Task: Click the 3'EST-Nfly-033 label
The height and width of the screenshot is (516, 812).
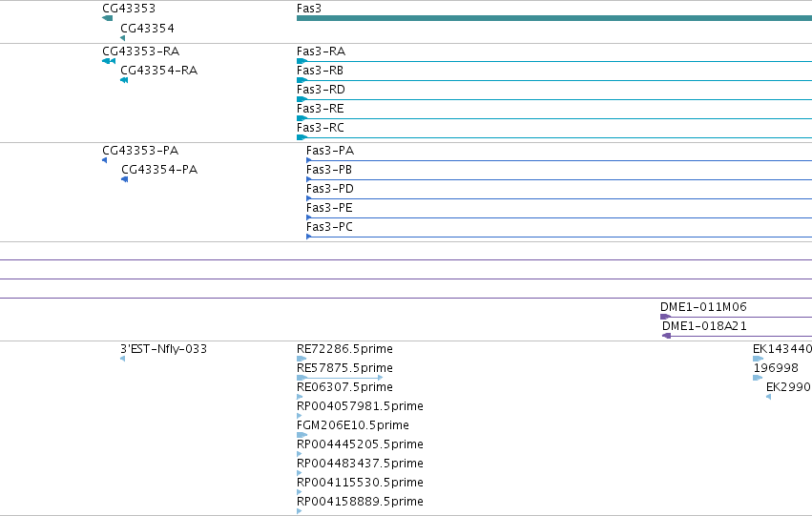Action: [x=164, y=349]
